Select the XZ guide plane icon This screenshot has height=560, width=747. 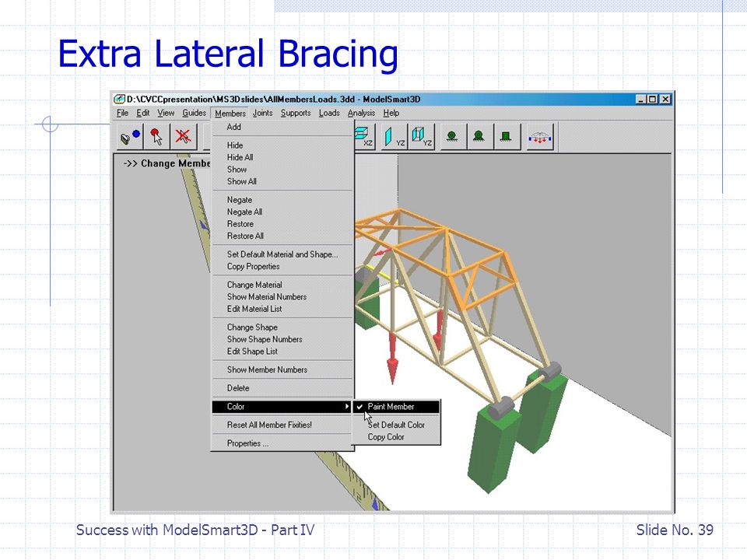365,137
